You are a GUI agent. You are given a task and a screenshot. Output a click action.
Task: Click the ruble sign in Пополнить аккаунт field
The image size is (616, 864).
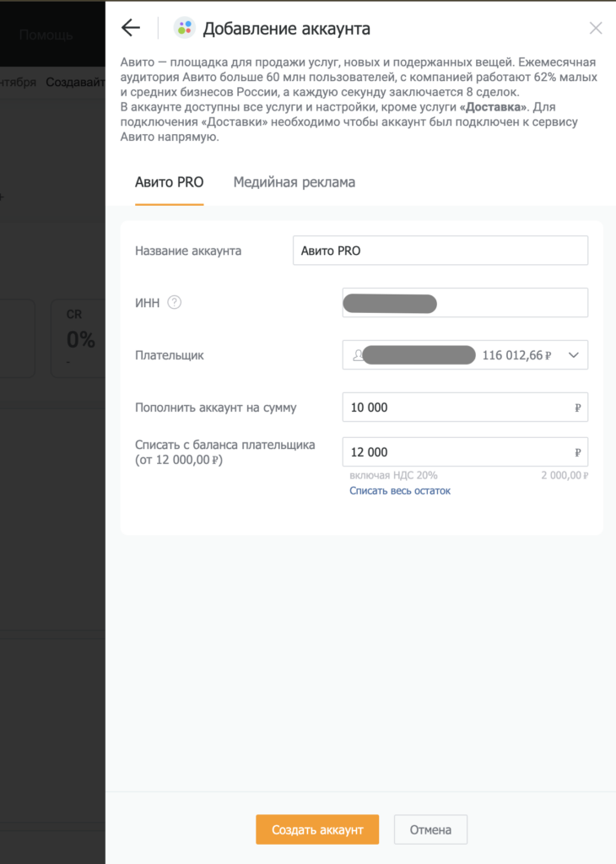pyautogui.click(x=578, y=408)
